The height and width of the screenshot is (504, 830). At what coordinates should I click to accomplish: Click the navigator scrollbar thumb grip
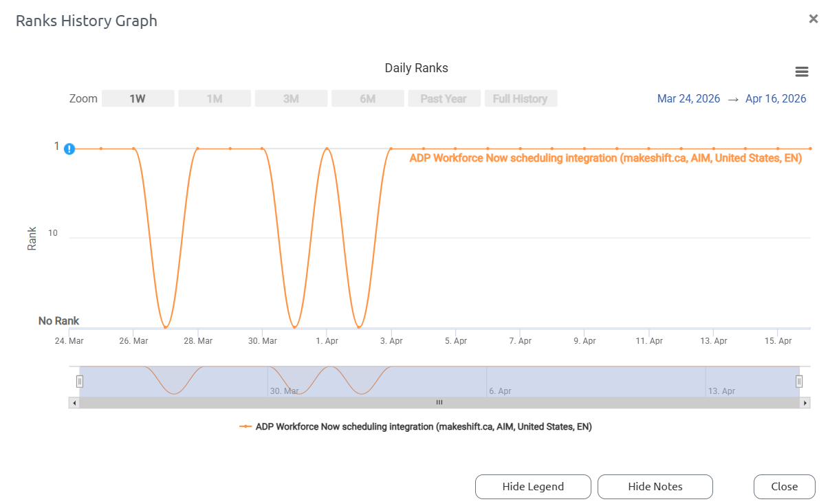pos(439,403)
